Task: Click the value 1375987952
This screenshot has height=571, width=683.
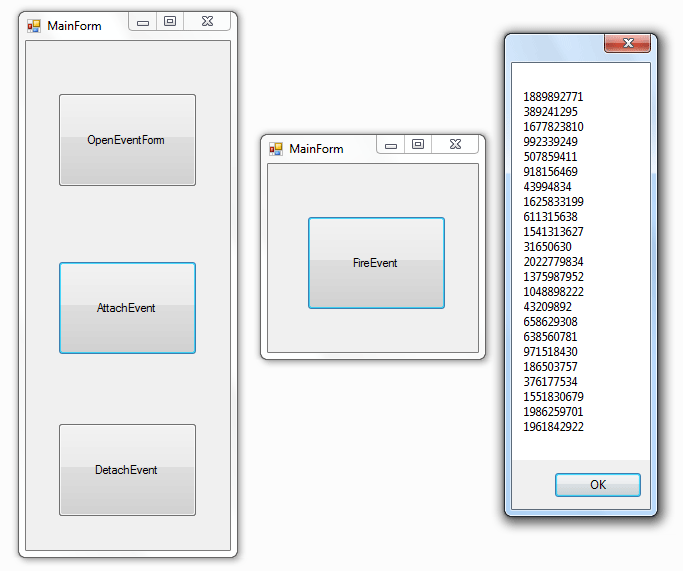Action: coord(553,277)
